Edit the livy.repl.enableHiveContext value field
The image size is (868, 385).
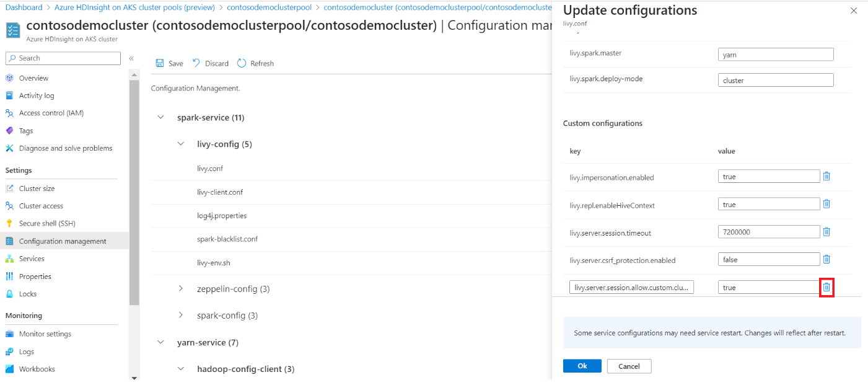(x=769, y=204)
